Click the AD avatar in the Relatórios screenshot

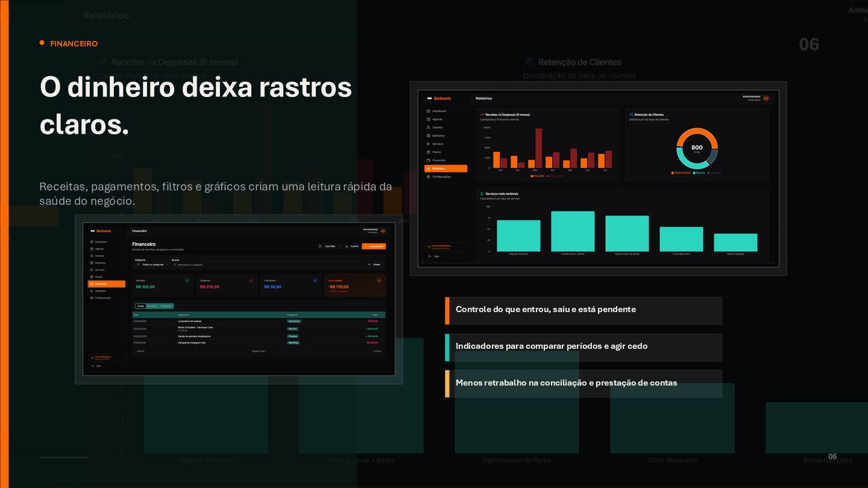[766, 98]
